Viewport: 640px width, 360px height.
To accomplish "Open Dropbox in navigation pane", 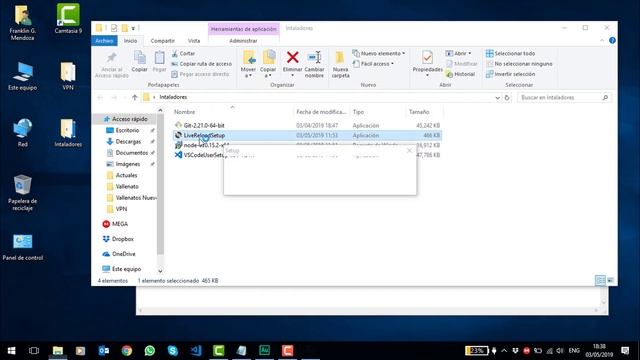I will 122,239.
